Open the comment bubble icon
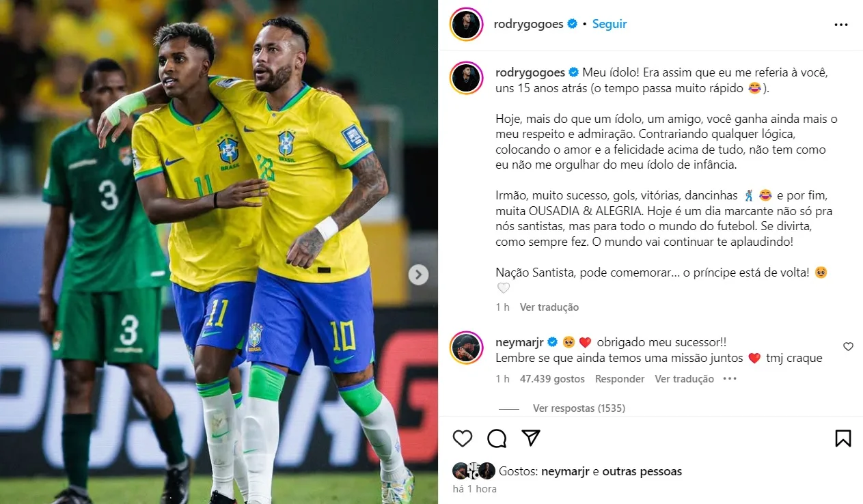863x504 pixels. coord(497,438)
